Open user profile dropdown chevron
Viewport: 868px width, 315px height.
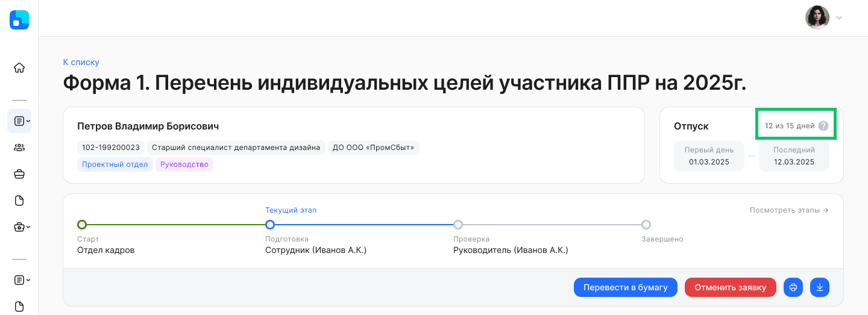[x=839, y=17]
